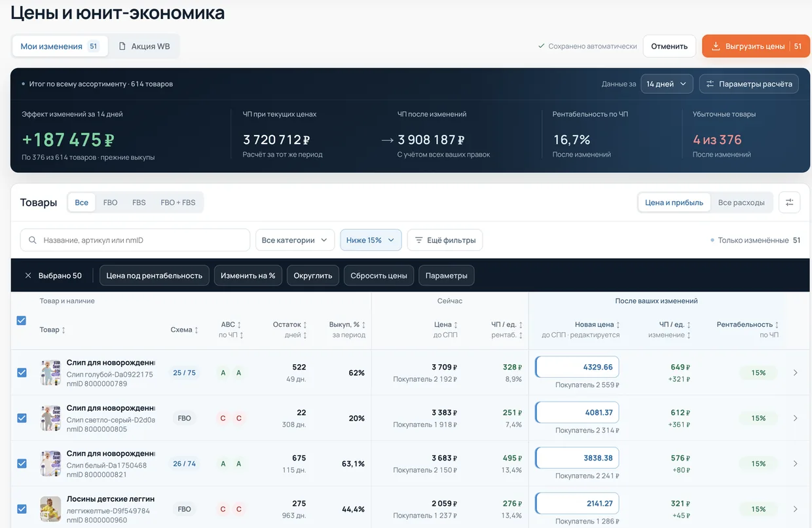Switch view to Цена и прибыль
Screen dimensions: 812x528
(x=674, y=202)
